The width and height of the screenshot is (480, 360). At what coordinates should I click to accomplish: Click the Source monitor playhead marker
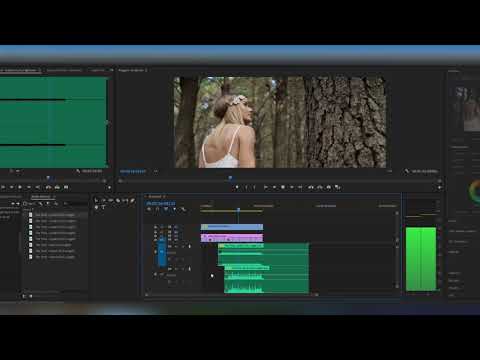point(48,178)
